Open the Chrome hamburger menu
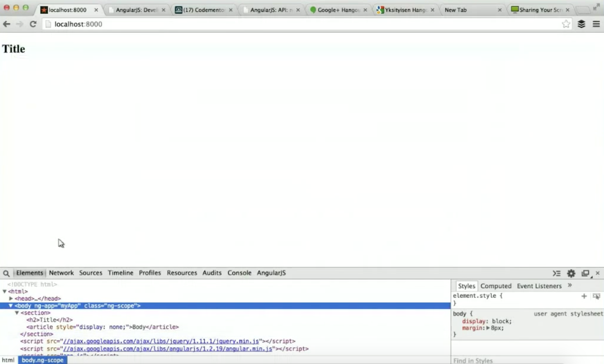The height and width of the screenshot is (364, 604). click(596, 24)
